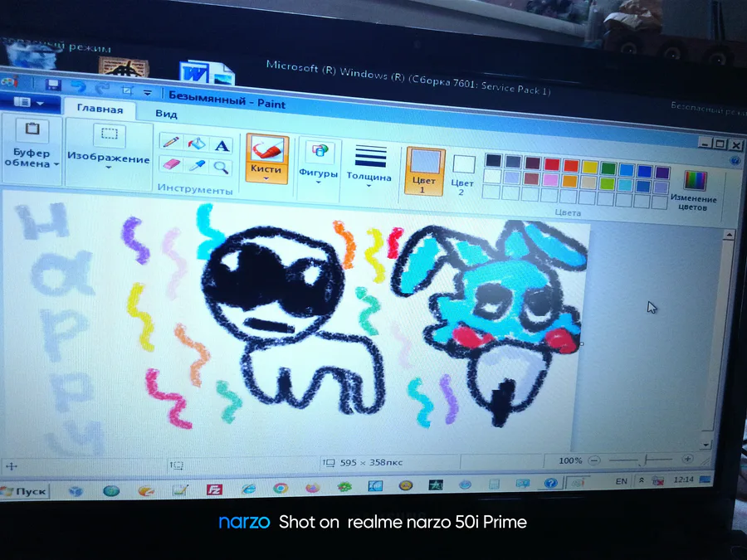Launch FileZilla from the taskbar
The height and width of the screenshot is (560, 747).
point(214,489)
